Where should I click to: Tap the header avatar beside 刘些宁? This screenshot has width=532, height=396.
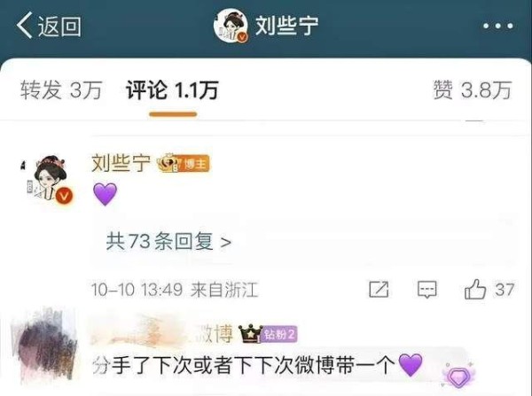click(x=231, y=26)
